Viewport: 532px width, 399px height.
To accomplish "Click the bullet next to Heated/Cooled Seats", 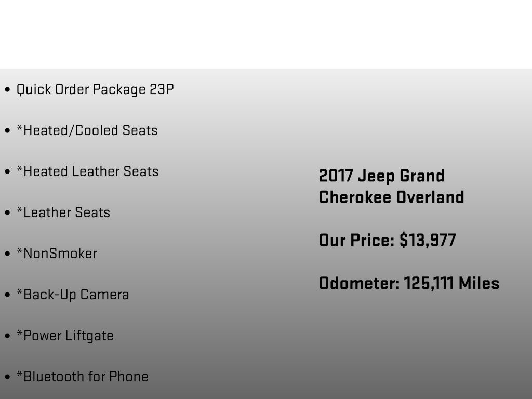I will coord(7,131).
